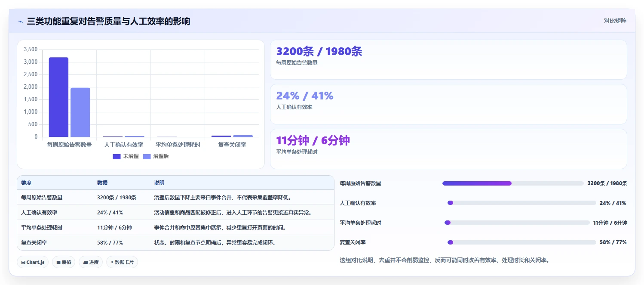
Task: Click the 平均单条处理耗时 progress bar
Action: (x=517, y=223)
